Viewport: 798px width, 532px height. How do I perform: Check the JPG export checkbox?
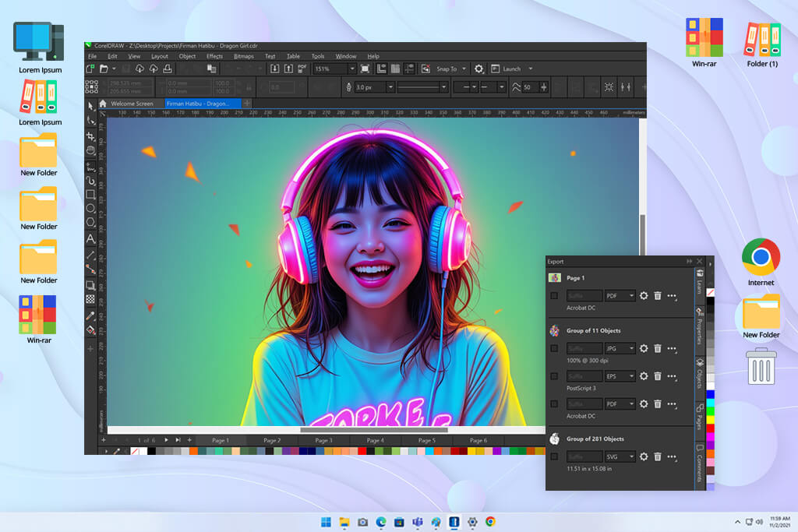click(x=554, y=348)
